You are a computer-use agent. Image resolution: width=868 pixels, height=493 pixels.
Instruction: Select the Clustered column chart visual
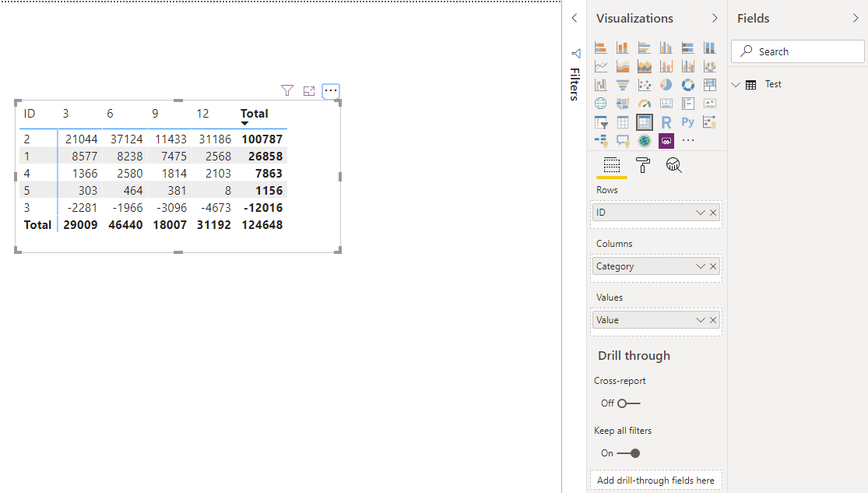(666, 48)
